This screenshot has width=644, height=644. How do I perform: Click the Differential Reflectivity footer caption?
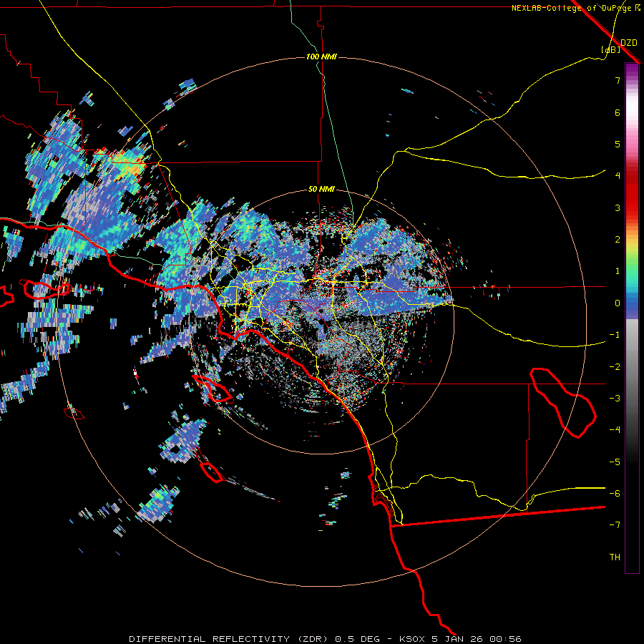click(x=326, y=639)
